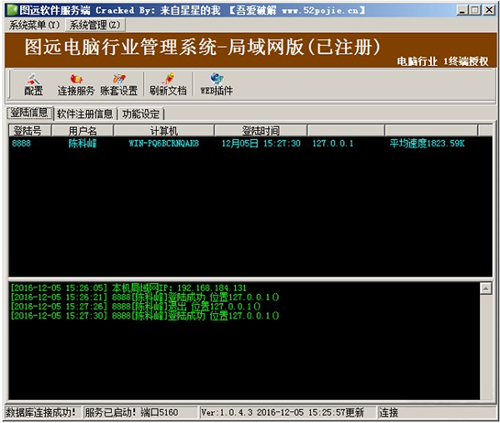
Task: Sort by the 登陆号 column header
Action: point(29,131)
